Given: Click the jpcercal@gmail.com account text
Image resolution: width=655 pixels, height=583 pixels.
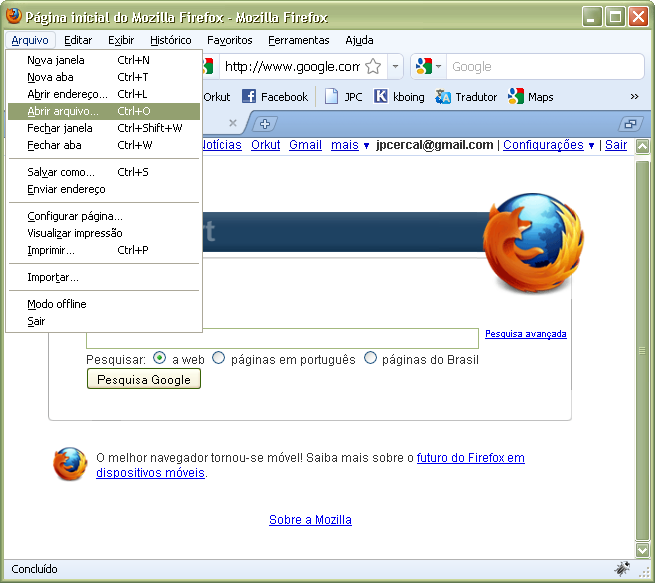Looking at the screenshot, I should click(434, 145).
